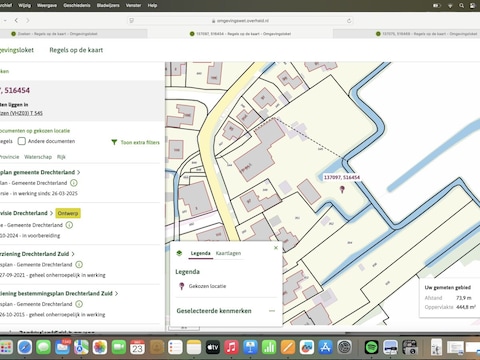The height and width of the screenshot is (360, 480).
Task: Open Apple TV from the dock
Action: pos(213,347)
